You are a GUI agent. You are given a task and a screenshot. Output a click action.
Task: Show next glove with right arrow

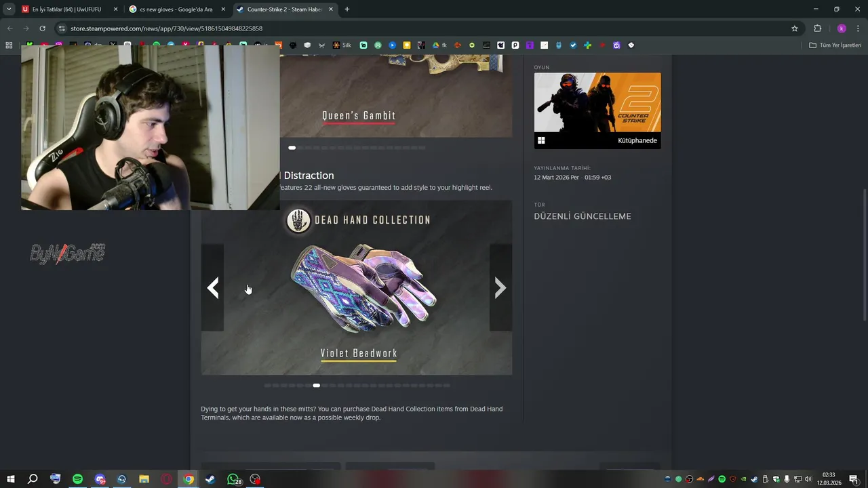coord(500,288)
